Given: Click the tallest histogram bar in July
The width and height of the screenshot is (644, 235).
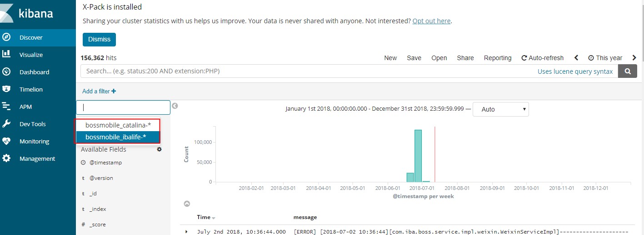Looking at the screenshot, I should pos(418,156).
